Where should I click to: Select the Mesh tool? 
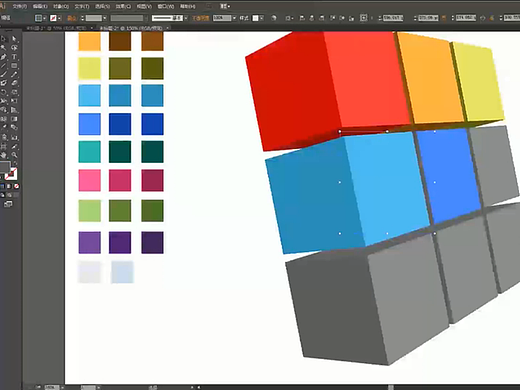[x=4, y=119]
